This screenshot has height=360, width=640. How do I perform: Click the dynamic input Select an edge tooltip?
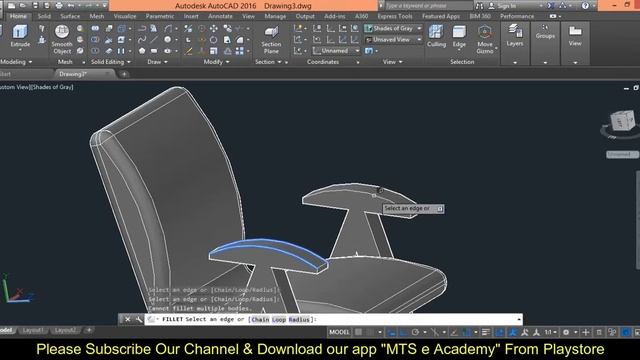pyautogui.click(x=413, y=209)
